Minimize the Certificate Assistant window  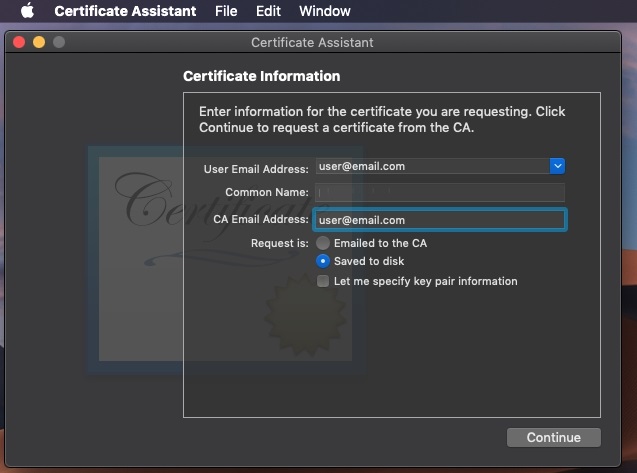point(39,42)
